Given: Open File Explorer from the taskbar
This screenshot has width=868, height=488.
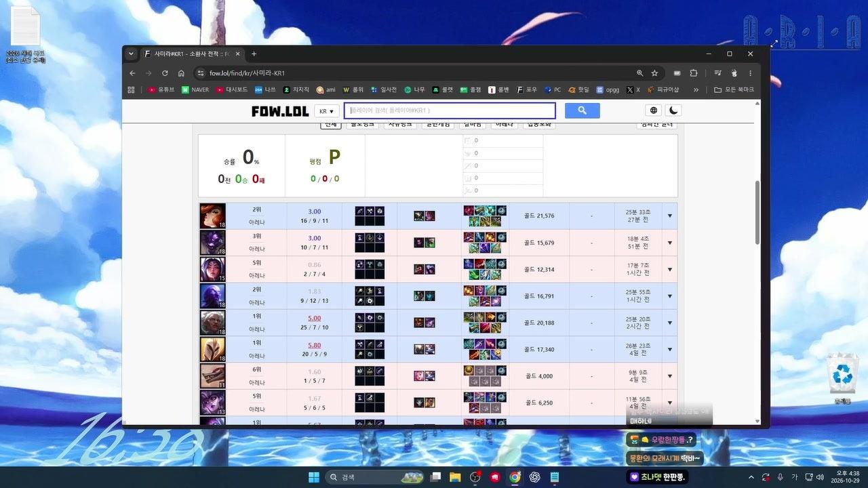Looking at the screenshot, I should point(455,477).
